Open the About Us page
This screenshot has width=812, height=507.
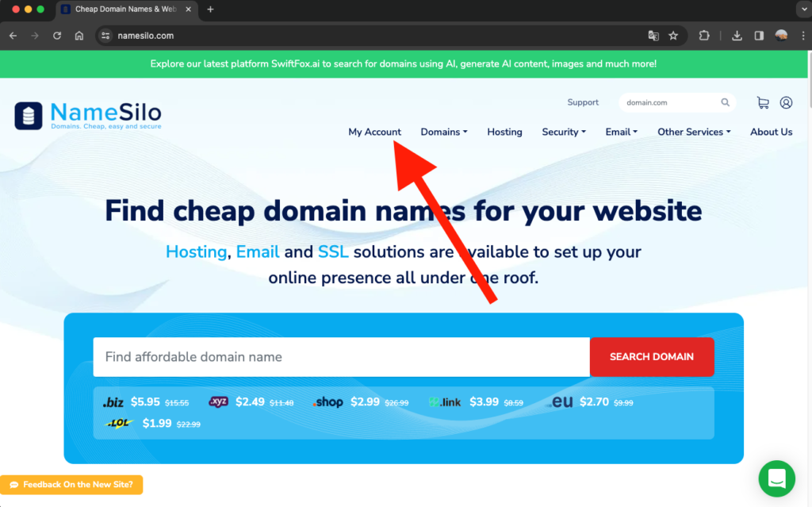[x=771, y=133]
